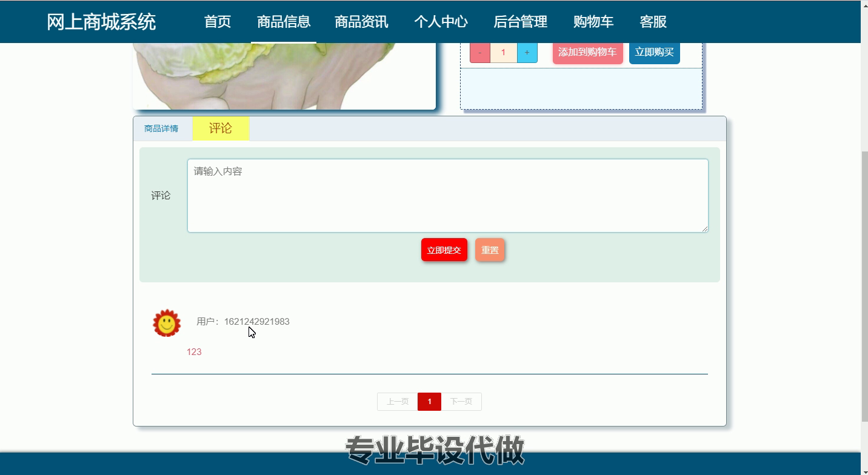Select the 评论 tab
The height and width of the screenshot is (475, 868).
tap(221, 128)
